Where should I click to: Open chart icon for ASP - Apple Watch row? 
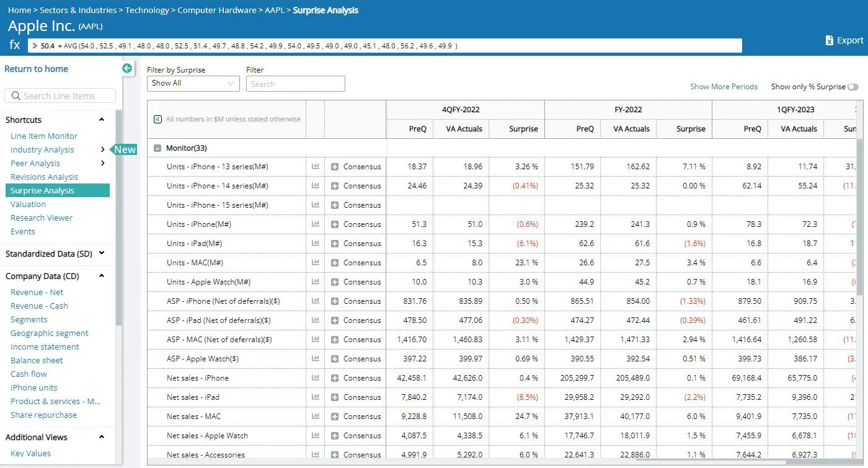(x=316, y=358)
